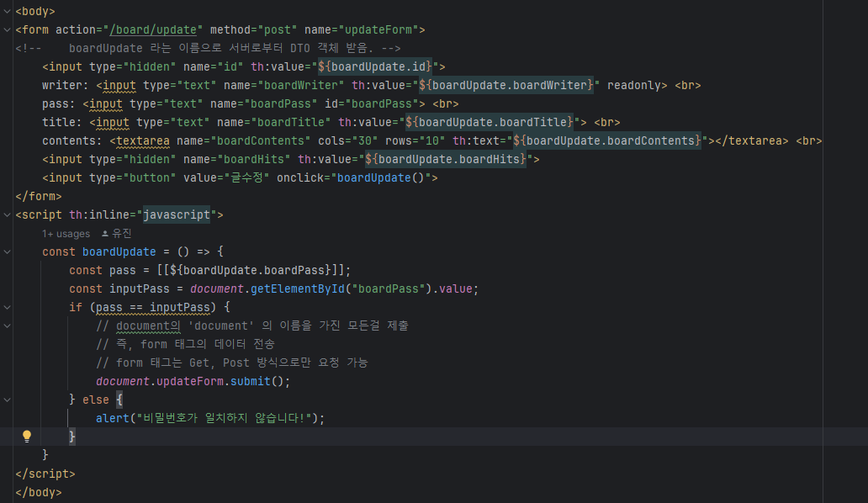Click the textarea tag name in contents line

pos(143,140)
